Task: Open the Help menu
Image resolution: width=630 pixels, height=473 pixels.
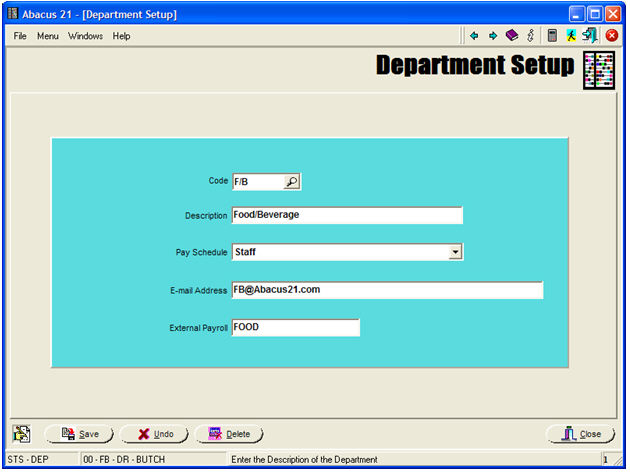Action: (121, 36)
